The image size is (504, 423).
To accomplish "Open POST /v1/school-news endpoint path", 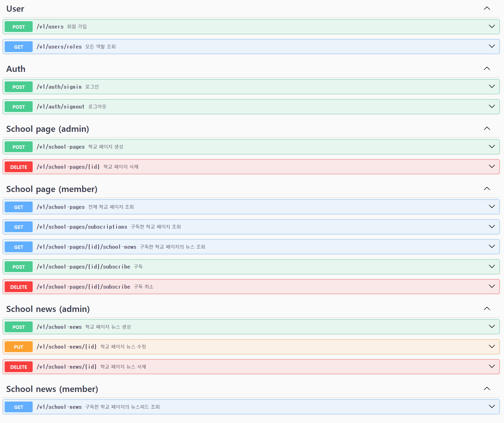I will [x=59, y=327].
